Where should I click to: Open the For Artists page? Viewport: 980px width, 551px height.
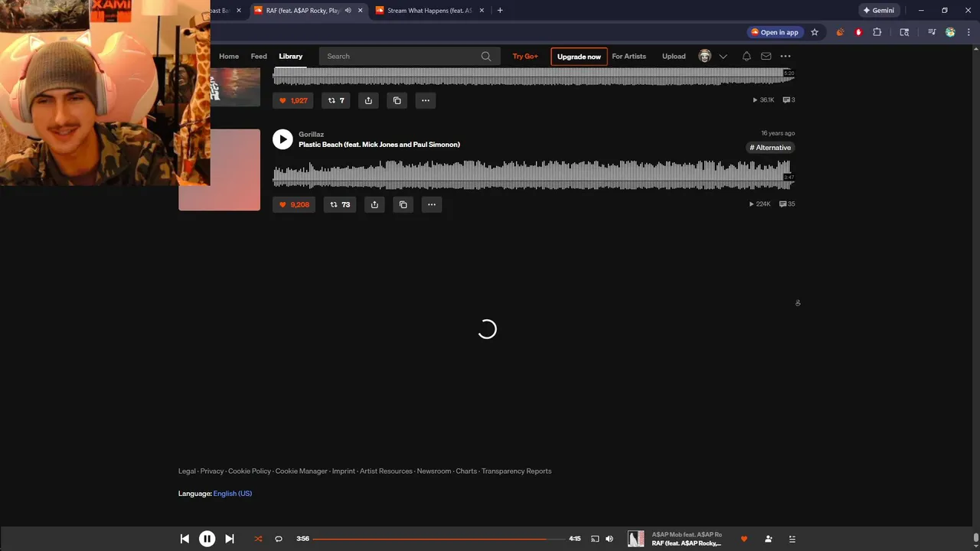(629, 56)
